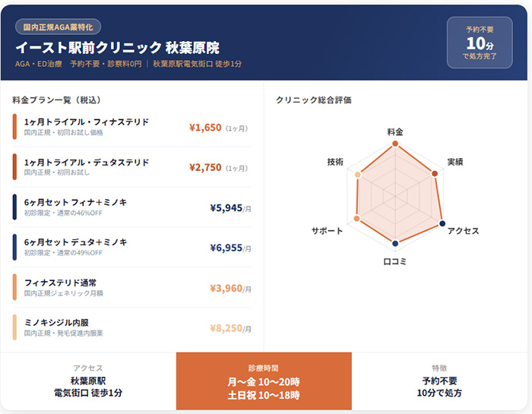Click the サポート data point on radar chart
This screenshot has height=414, width=532.
pyautogui.click(x=357, y=219)
